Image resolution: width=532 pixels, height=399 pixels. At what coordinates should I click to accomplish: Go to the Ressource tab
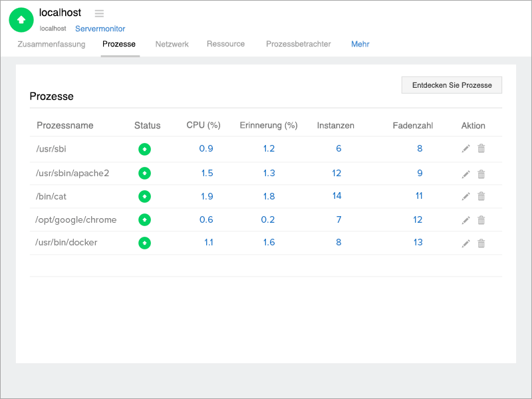pyautogui.click(x=225, y=44)
